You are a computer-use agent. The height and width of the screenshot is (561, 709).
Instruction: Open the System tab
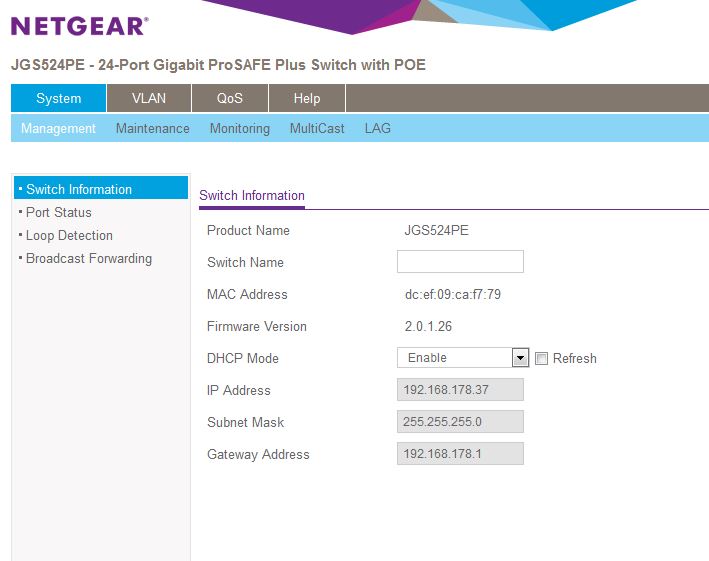(59, 98)
